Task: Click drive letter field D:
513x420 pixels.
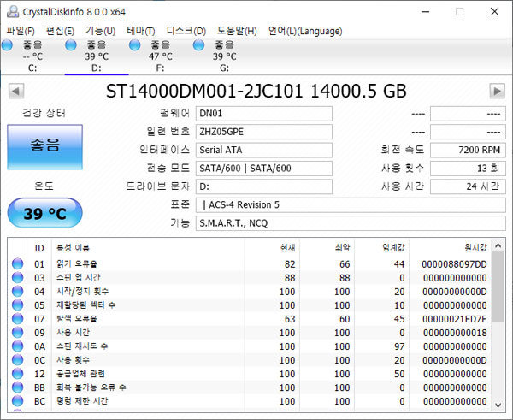Action: (x=263, y=186)
